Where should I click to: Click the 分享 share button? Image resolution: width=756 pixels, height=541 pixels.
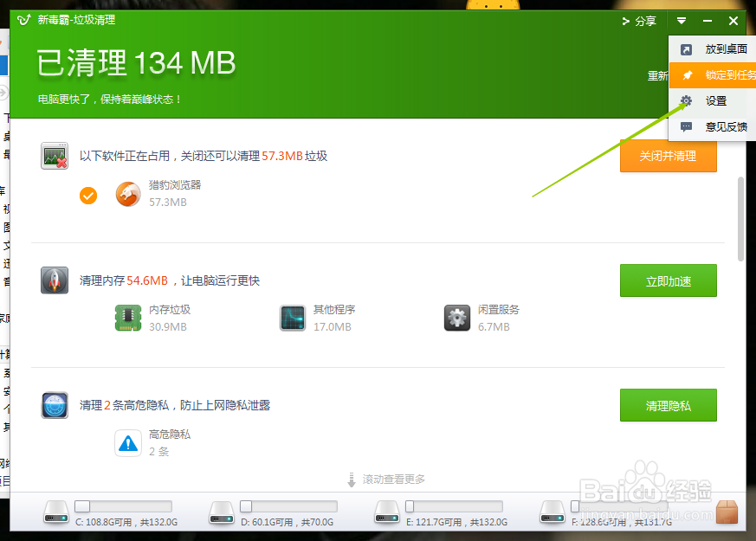(639, 21)
